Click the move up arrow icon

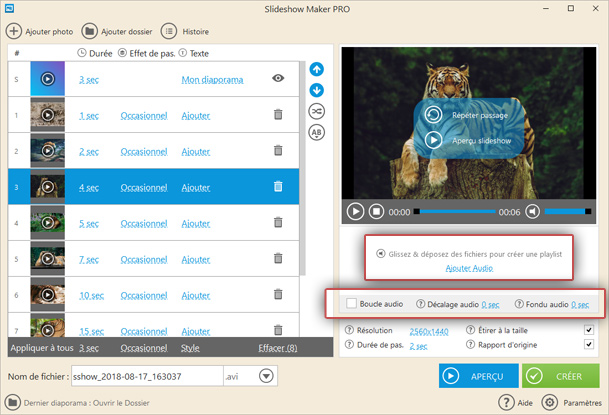pyautogui.click(x=317, y=70)
